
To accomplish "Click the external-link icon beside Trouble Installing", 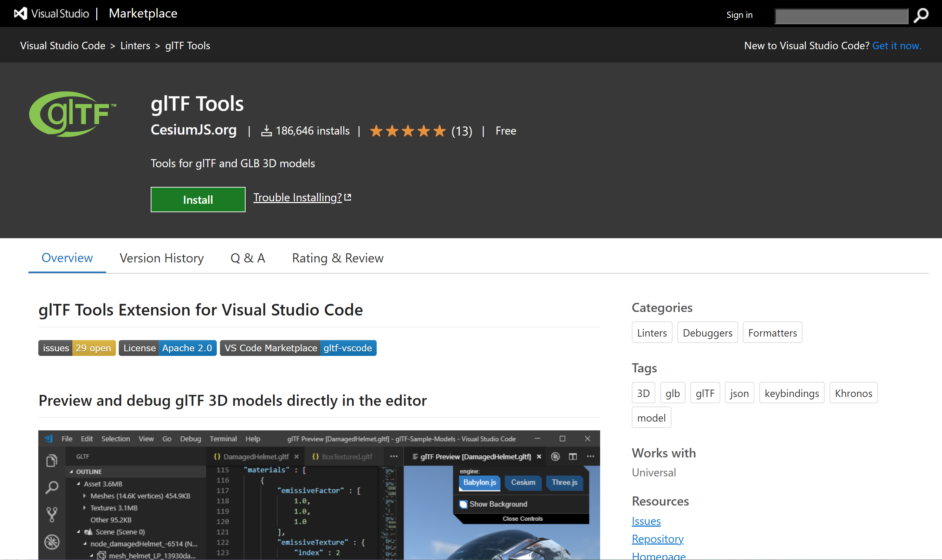I will (348, 197).
